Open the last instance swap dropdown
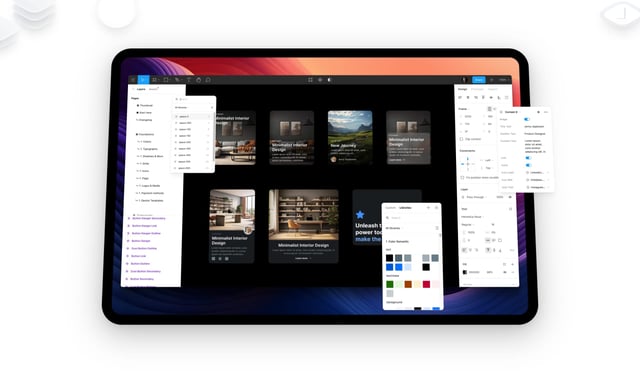Screen dimensions: 640x371 [537, 187]
